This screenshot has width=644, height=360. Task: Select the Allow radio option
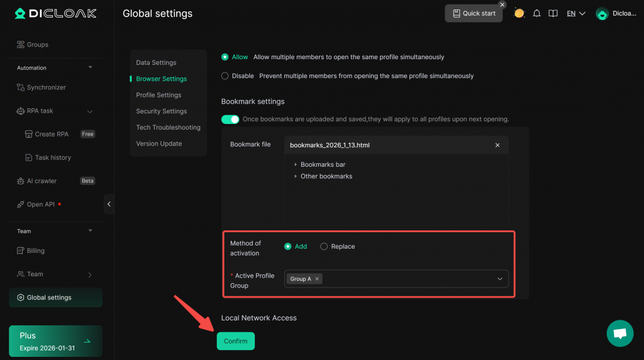225,57
